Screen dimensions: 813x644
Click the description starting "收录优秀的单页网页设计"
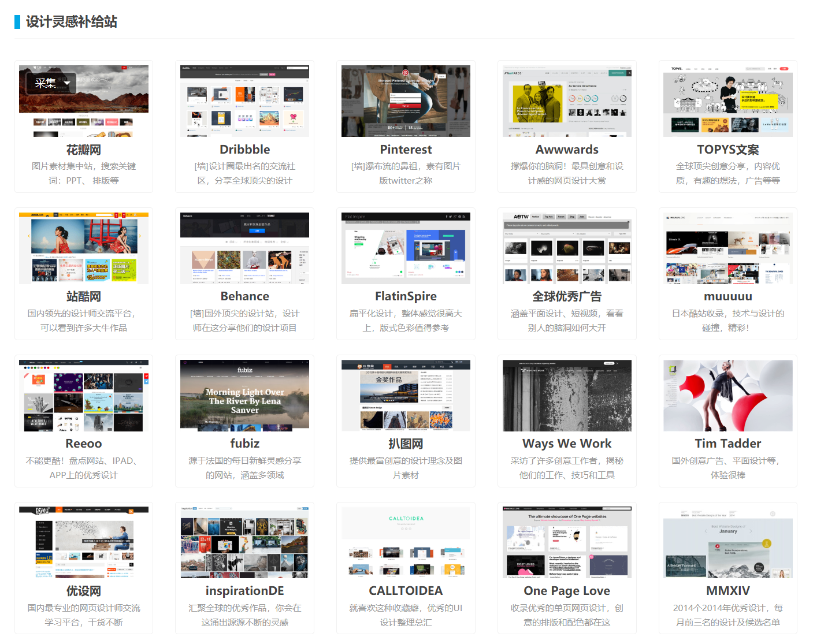(567, 615)
